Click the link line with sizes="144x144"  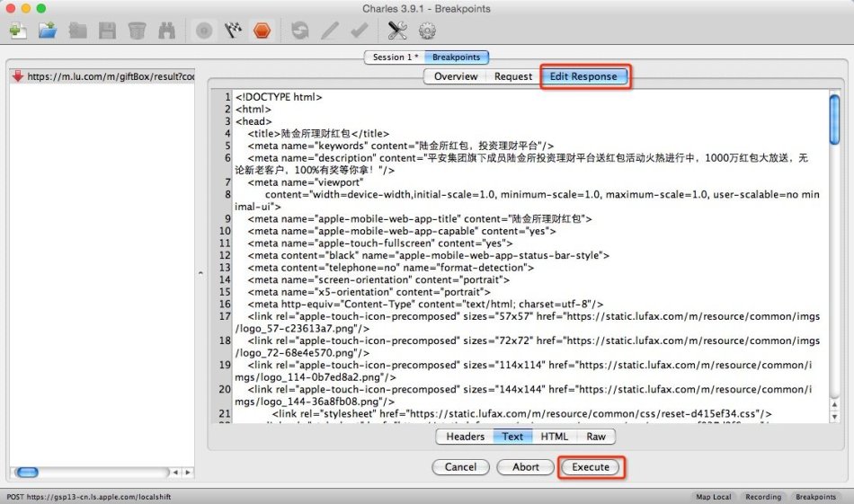click(x=523, y=395)
